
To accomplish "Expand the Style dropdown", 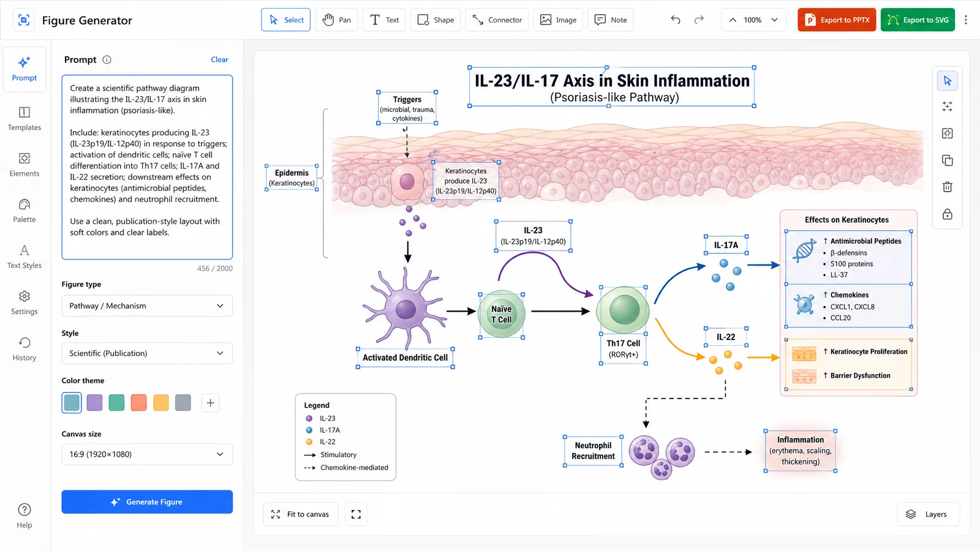I will [x=147, y=353].
